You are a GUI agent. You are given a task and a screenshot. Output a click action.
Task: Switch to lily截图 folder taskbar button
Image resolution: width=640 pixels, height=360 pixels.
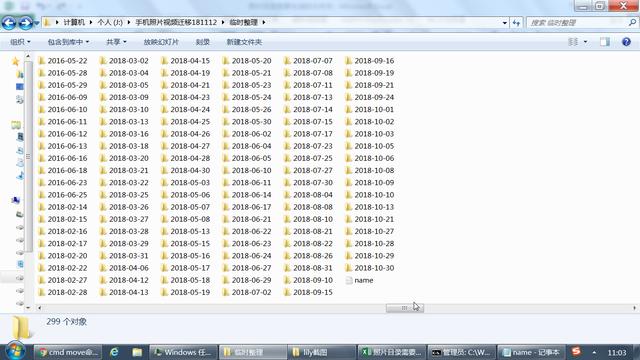coord(321,352)
